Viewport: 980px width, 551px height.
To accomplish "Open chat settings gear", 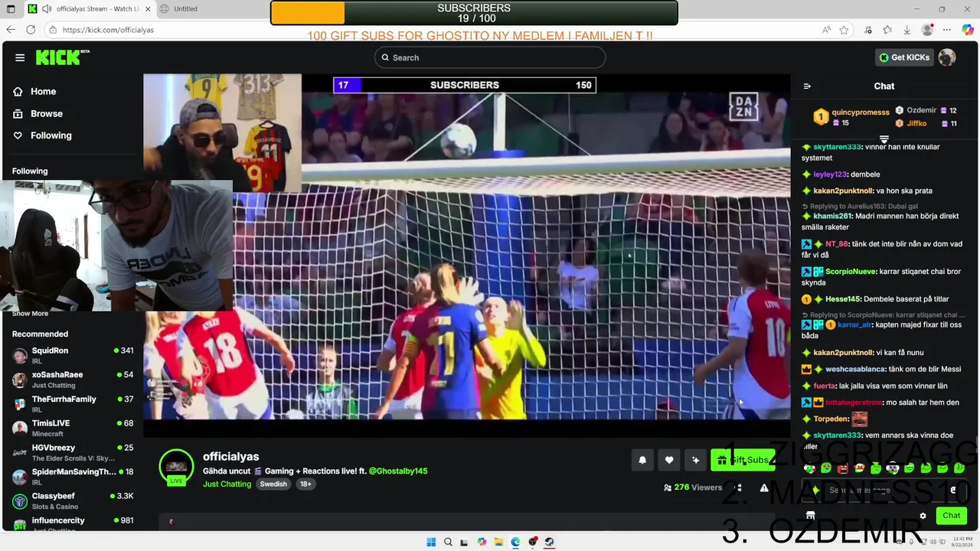I will click(x=923, y=516).
